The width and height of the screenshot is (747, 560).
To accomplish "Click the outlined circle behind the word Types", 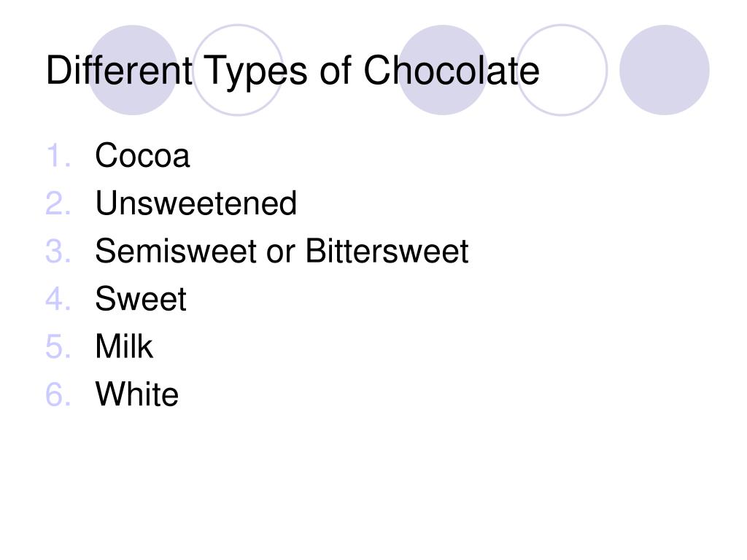I will [238, 70].
